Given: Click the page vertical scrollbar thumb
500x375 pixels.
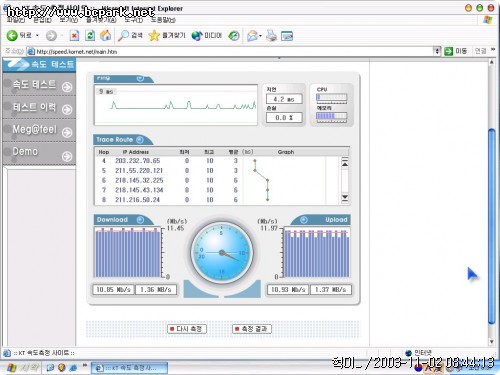Looking at the screenshot, I should pos(492,227).
